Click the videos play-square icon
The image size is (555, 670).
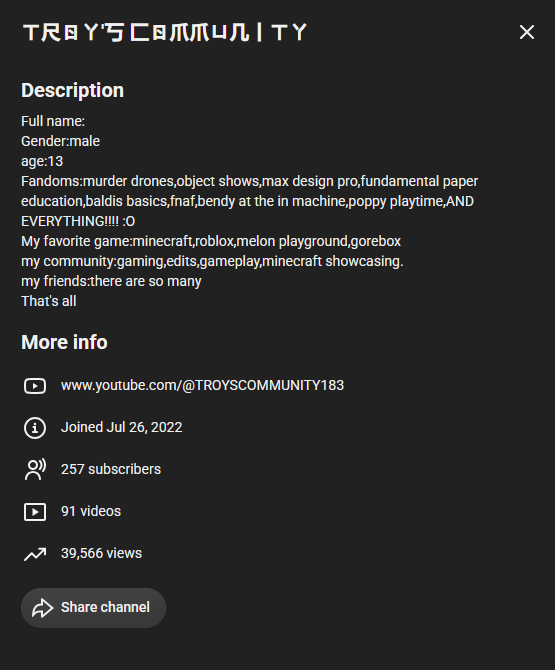35,511
